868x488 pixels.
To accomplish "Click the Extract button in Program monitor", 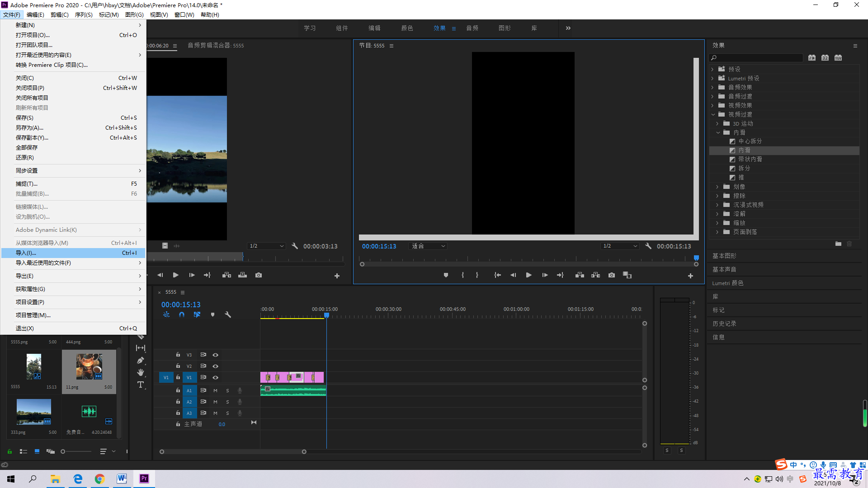I will click(596, 275).
